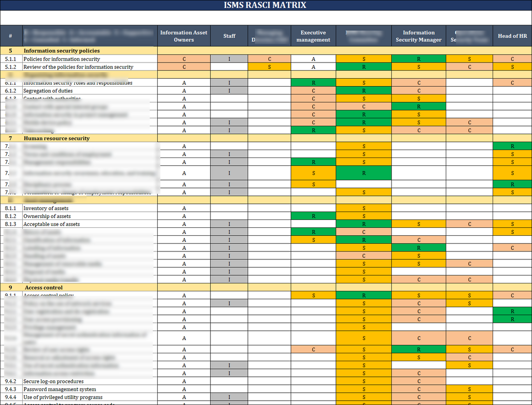Select the Secure log-on procedures row label
The height and width of the screenshot is (405, 532).
coord(54,381)
